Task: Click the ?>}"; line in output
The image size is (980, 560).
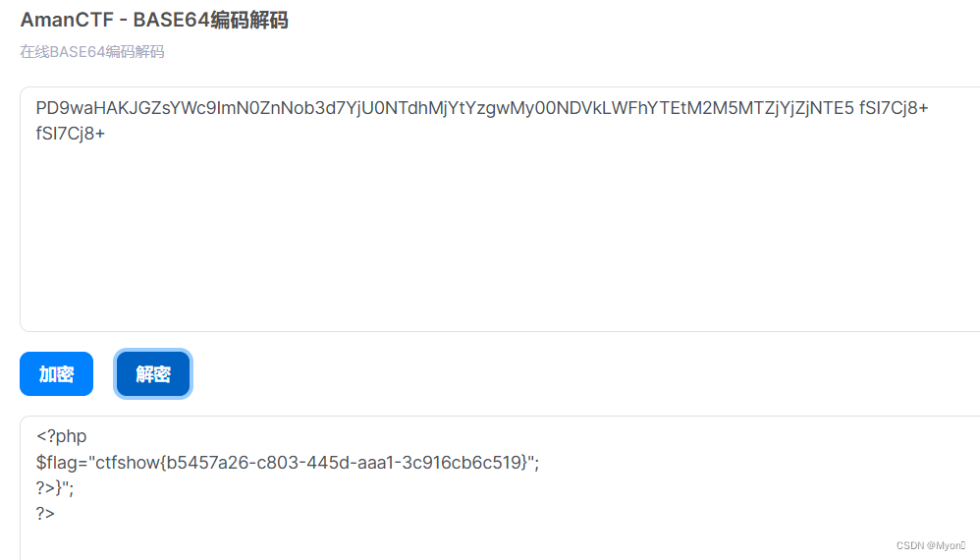Action: 55,488
